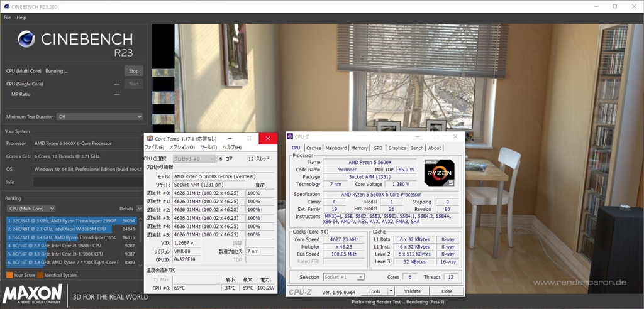Open the プロセッサ #0 dropdown in Core Temp
Image resolution: width=644 pixels, height=309 pixels.
pos(194,159)
